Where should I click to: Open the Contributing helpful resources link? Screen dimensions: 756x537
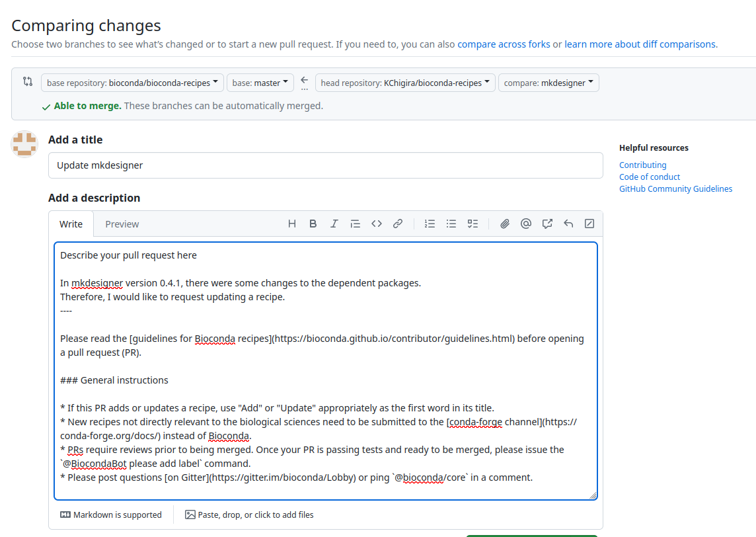642,165
